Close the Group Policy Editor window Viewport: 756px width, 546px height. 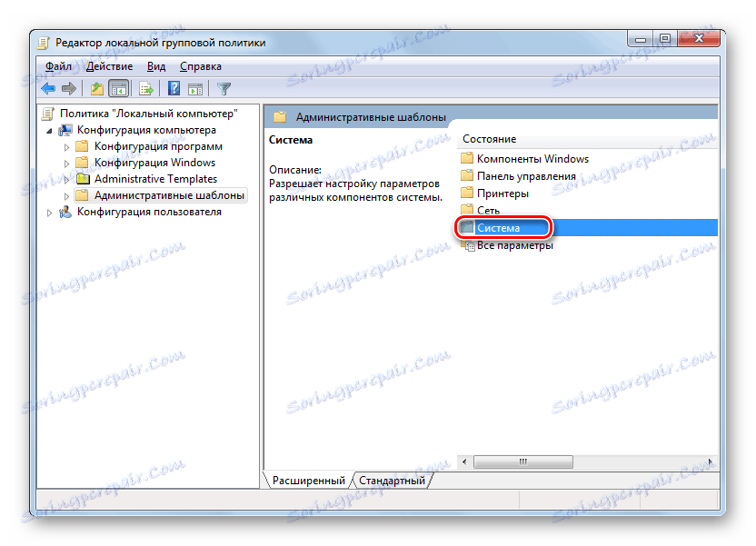699,39
